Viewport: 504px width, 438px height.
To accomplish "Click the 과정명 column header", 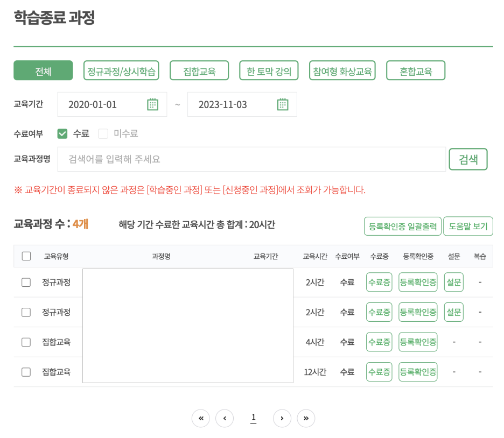I will pyautogui.click(x=162, y=256).
